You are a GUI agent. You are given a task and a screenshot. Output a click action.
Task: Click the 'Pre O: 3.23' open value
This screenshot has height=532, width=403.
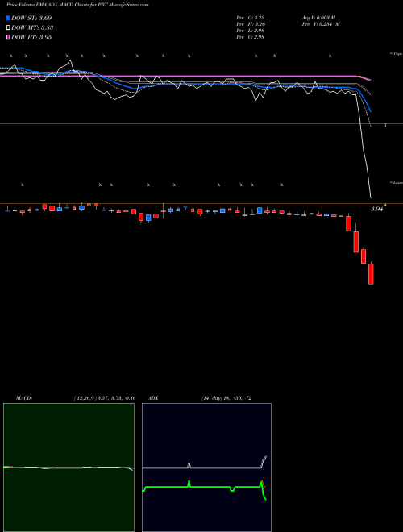tap(251, 18)
